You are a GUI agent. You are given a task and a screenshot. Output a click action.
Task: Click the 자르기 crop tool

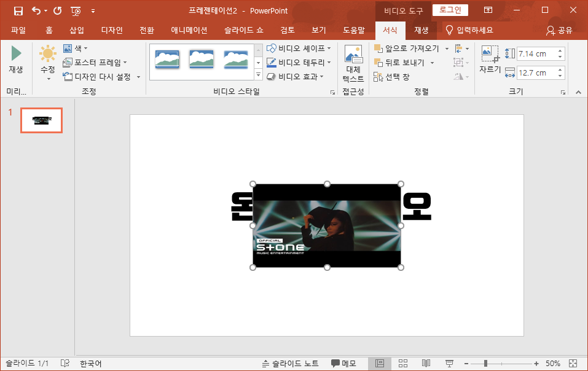[x=490, y=59]
